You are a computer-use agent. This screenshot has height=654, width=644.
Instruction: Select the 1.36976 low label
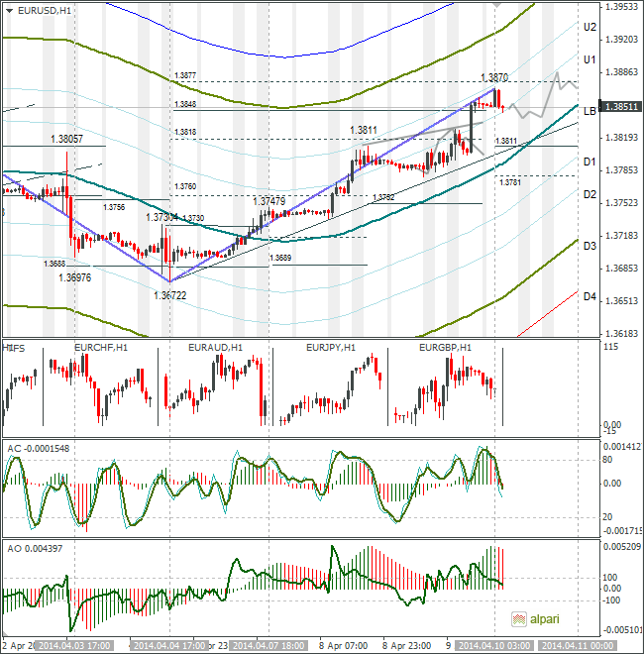click(x=75, y=277)
